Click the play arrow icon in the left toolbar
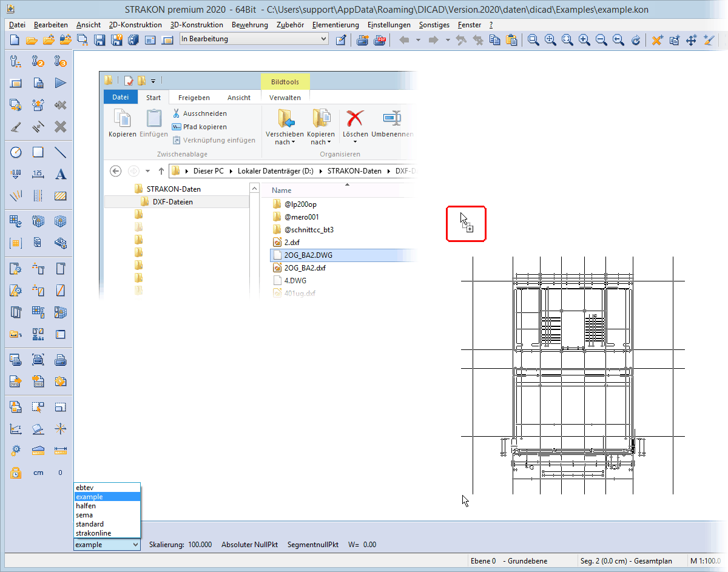 click(x=61, y=83)
